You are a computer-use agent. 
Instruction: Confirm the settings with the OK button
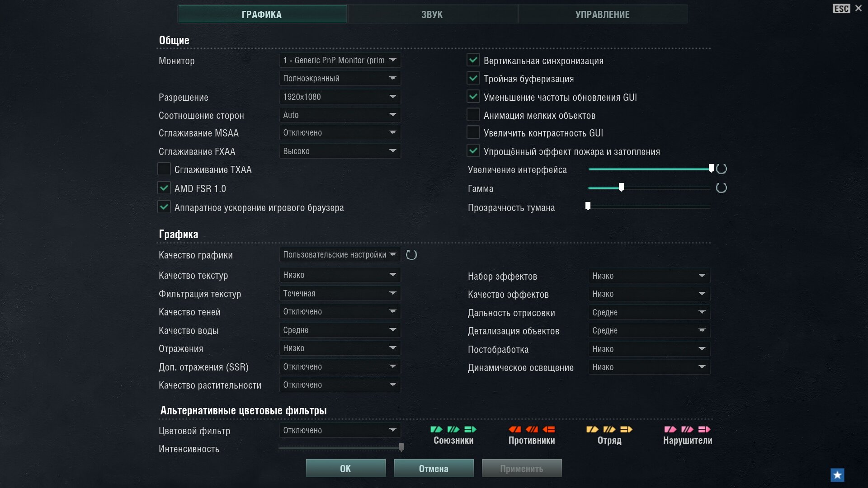pos(346,468)
